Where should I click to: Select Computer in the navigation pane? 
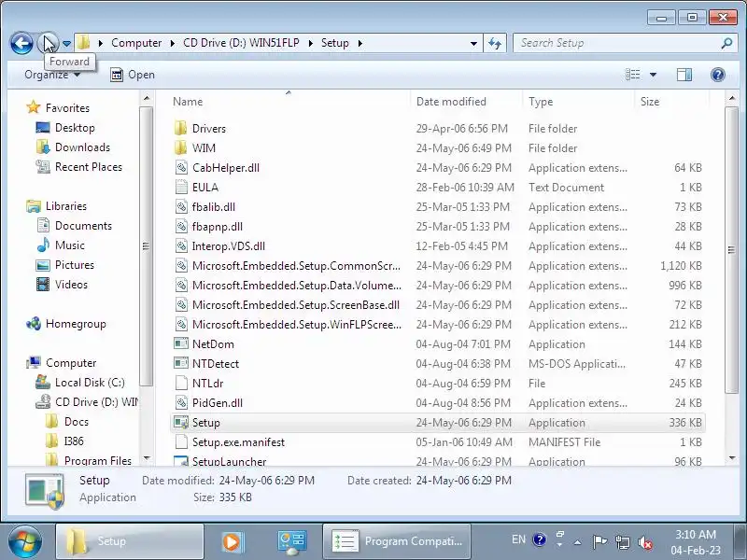pyautogui.click(x=71, y=363)
